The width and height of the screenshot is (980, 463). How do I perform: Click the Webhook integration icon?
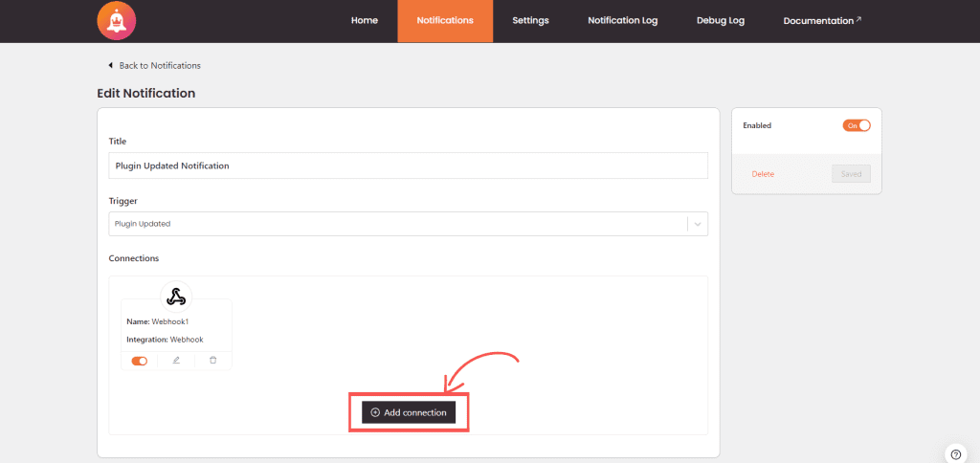pyautogui.click(x=176, y=297)
